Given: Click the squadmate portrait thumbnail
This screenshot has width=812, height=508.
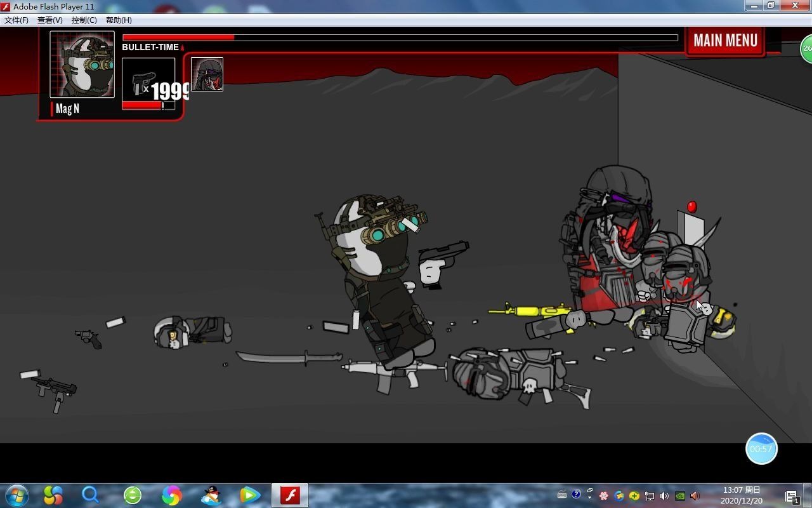Looking at the screenshot, I should (207, 74).
